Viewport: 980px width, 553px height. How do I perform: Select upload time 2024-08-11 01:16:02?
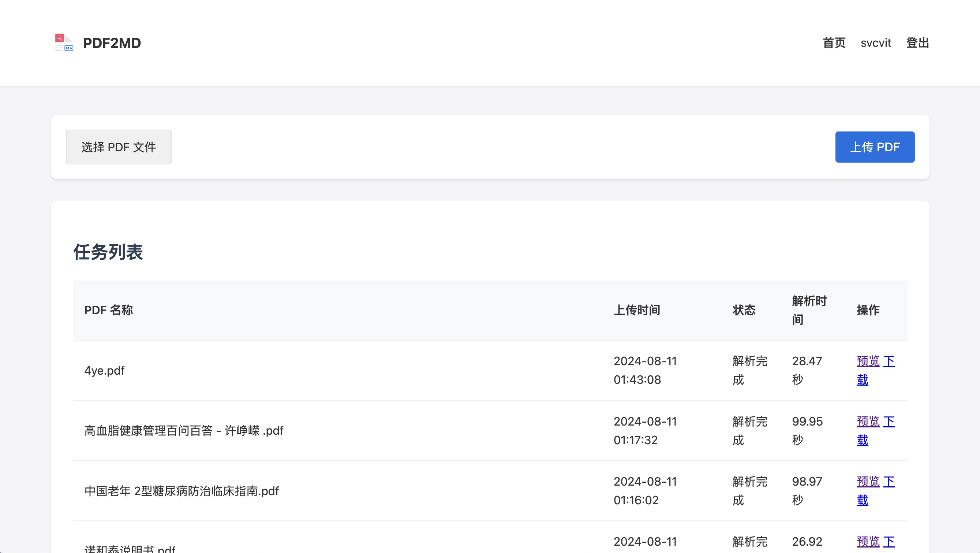(645, 491)
